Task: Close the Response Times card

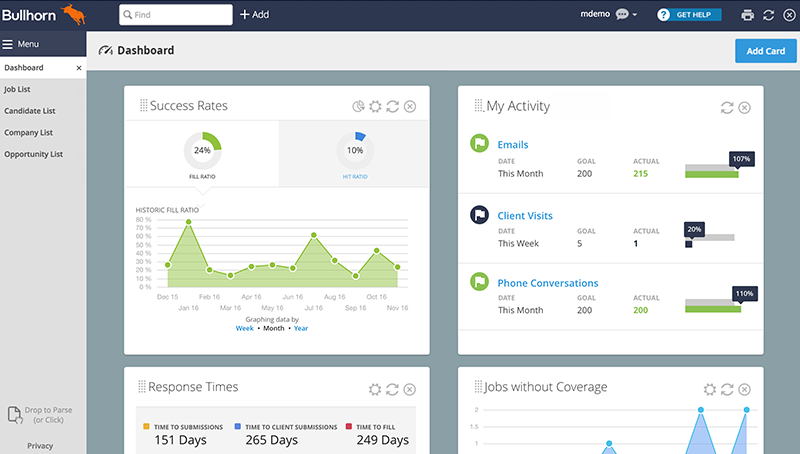Action: pos(410,390)
